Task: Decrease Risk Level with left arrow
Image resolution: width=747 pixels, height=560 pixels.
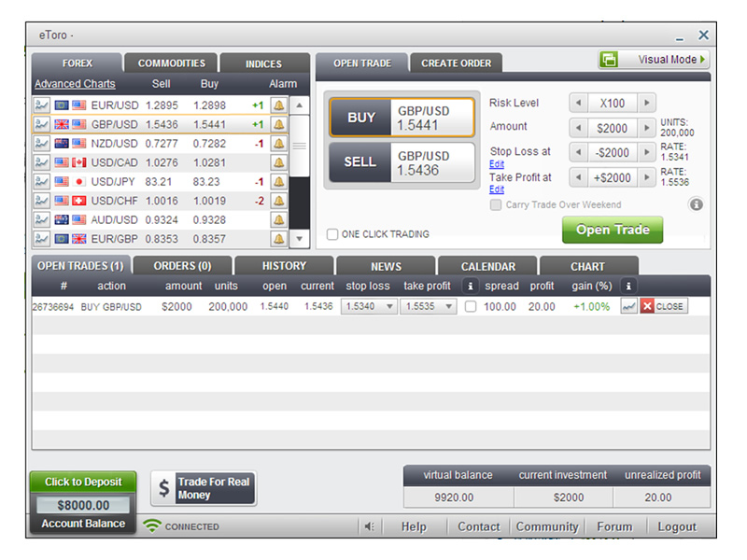Action: 578,103
